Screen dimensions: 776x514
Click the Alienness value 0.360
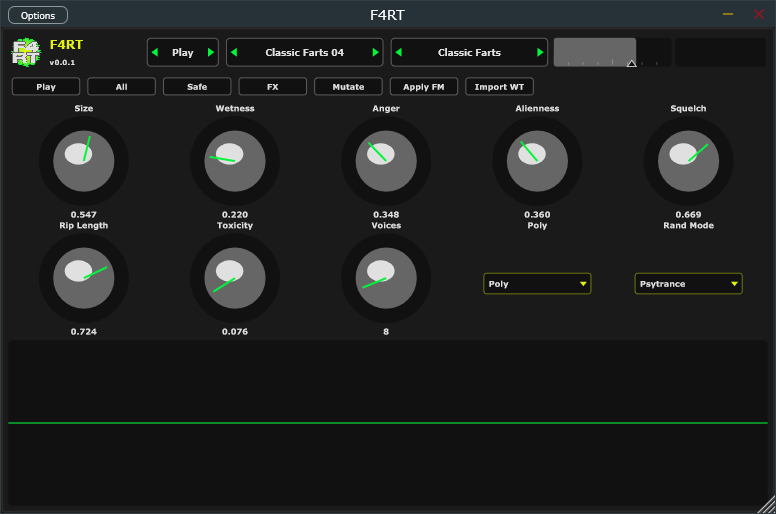click(x=537, y=215)
